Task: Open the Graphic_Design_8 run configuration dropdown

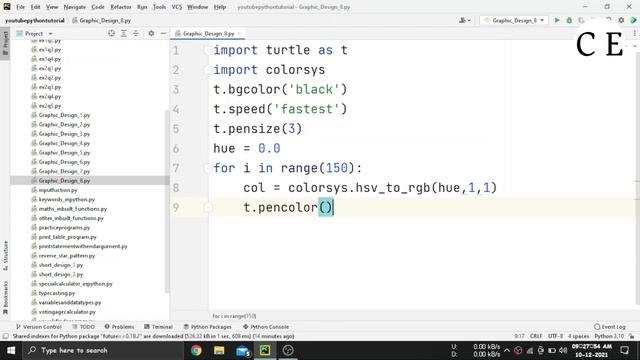Action: click(514, 20)
